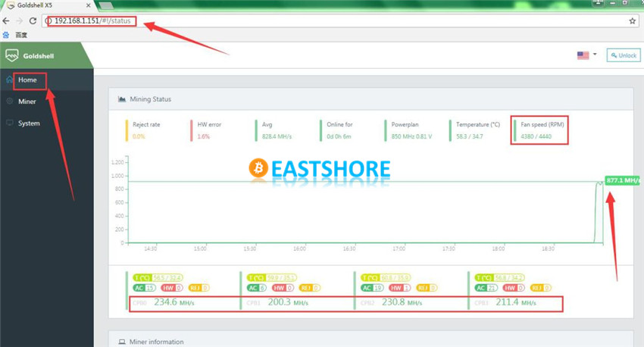Click the browser forward arrow
This screenshot has height=347, width=644.
click(x=19, y=20)
